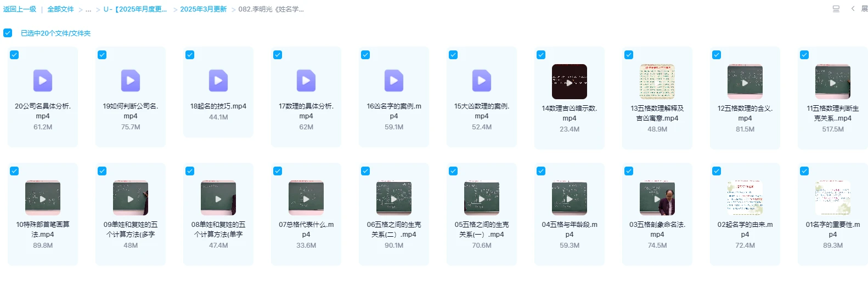Click the 展 expand label at top right
868x285 pixels.
pyautogui.click(x=864, y=9)
